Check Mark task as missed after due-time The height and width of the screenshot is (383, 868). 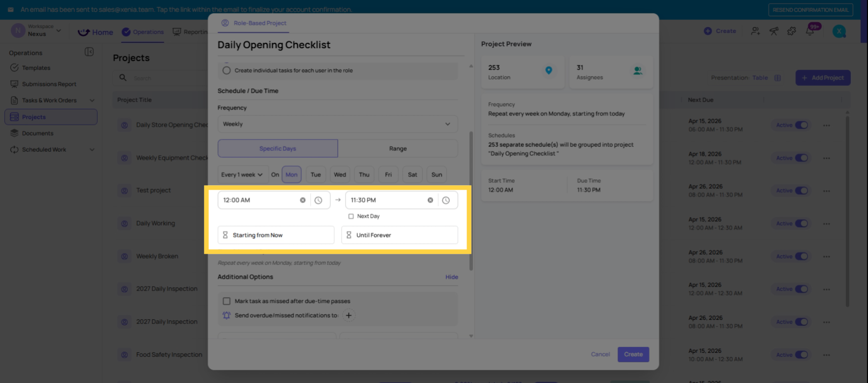226,301
